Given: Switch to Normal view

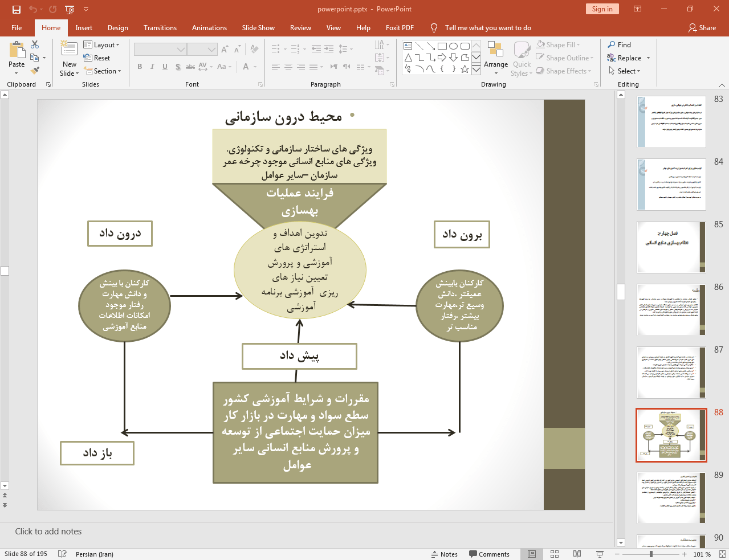Looking at the screenshot, I should point(531,554).
